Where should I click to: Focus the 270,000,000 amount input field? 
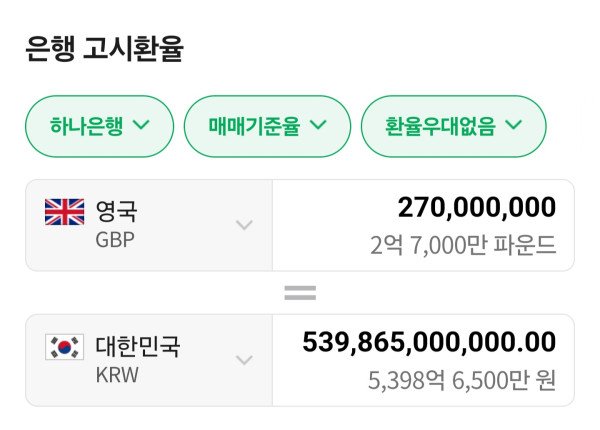476,208
